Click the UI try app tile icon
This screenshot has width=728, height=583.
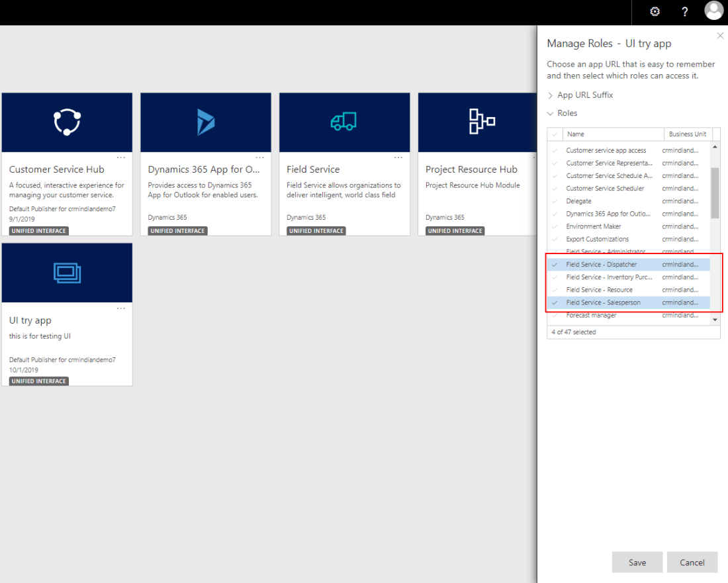67,273
